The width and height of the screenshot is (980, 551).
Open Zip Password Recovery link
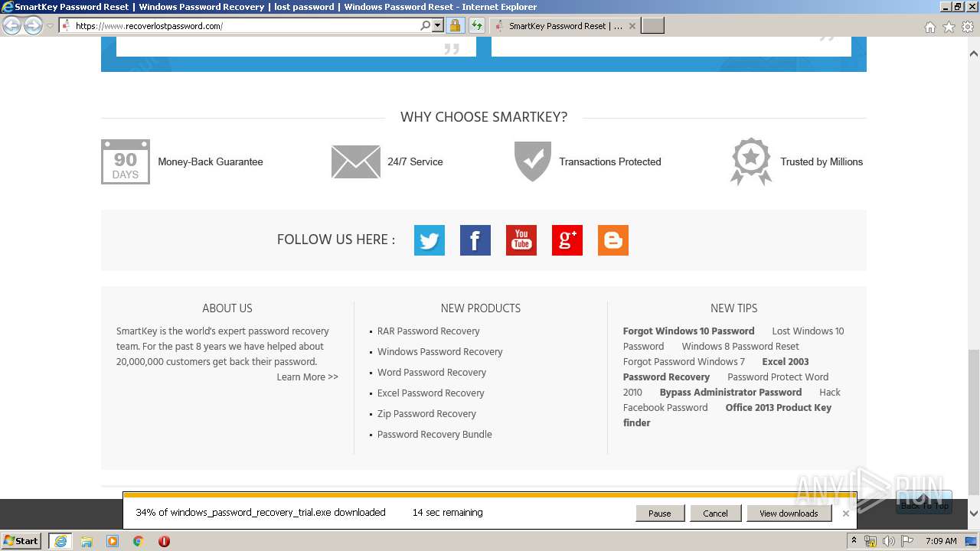[426, 414]
